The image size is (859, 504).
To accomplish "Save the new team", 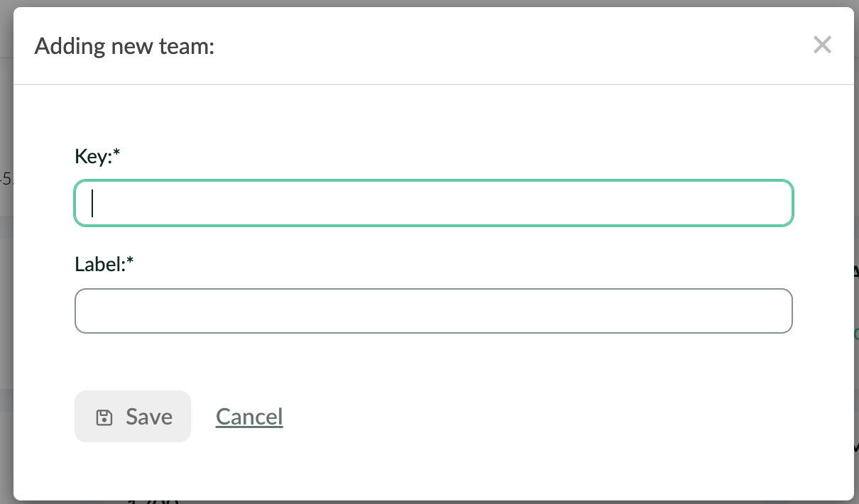I will [x=133, y=417].
